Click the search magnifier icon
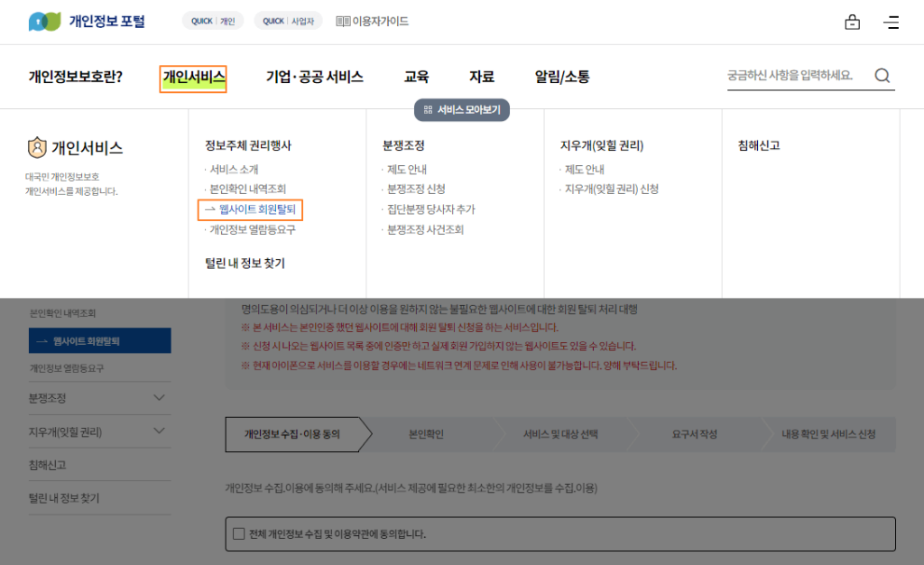The image size is (924, 565). point(882,76)
